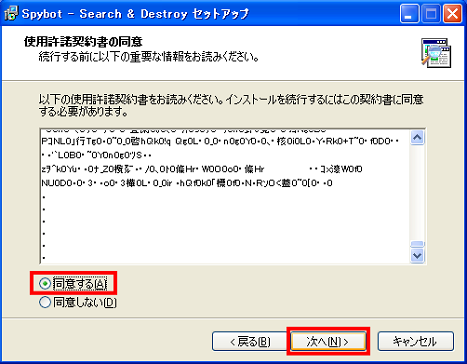Click inside the license agreement text box
The height and width of the screenshot is (364, 467).
[x=225, y=196]
